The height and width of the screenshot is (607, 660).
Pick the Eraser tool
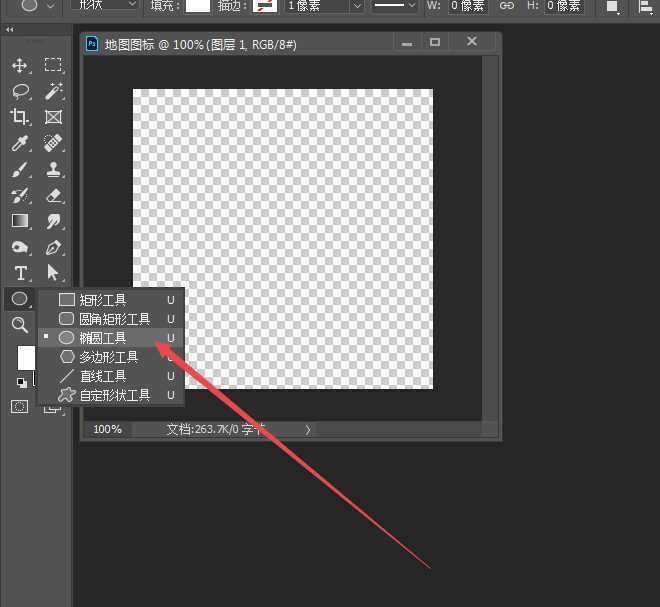(54, 195)
